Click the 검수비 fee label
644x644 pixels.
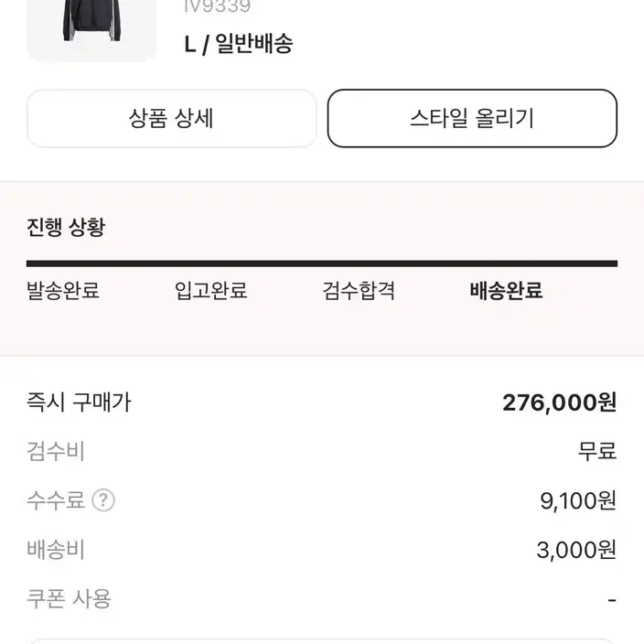(56, 451)
